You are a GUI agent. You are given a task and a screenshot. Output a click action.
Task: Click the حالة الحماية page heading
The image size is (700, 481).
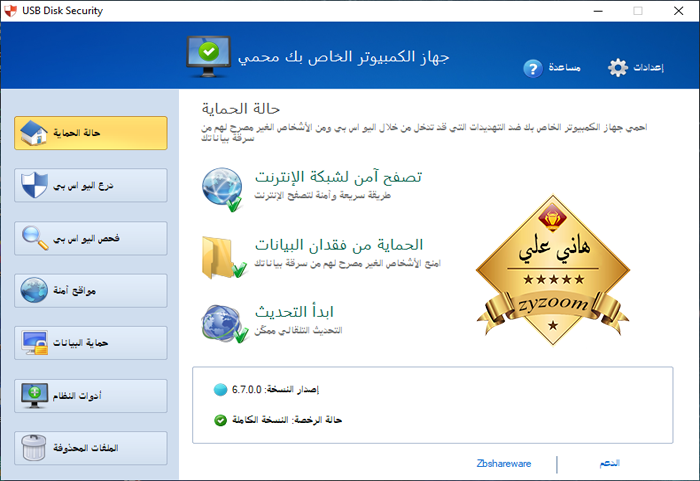[241, 109]
